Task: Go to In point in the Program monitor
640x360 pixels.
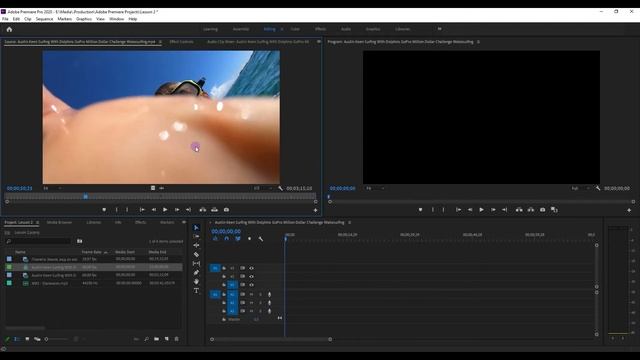Action: (458, 210)
